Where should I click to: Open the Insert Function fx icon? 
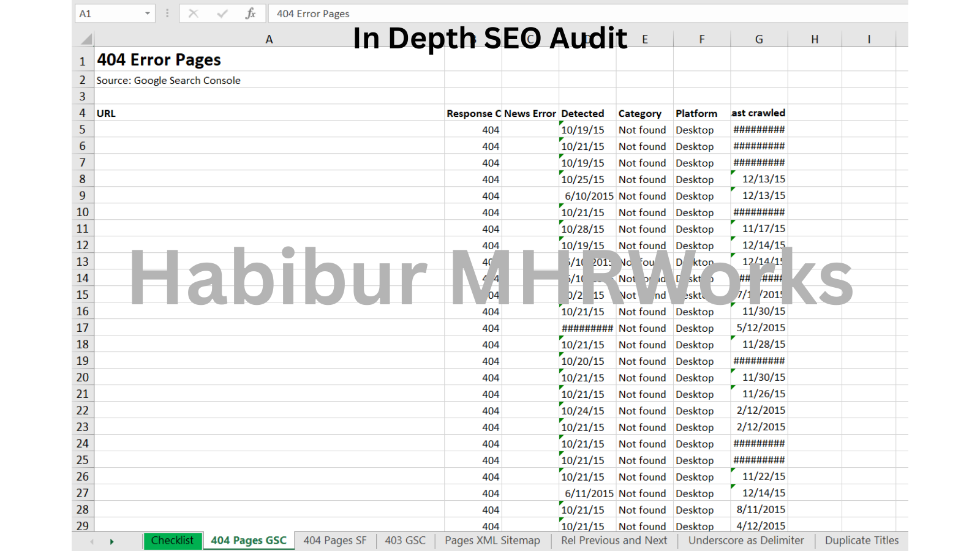click(x=251, y=13)
